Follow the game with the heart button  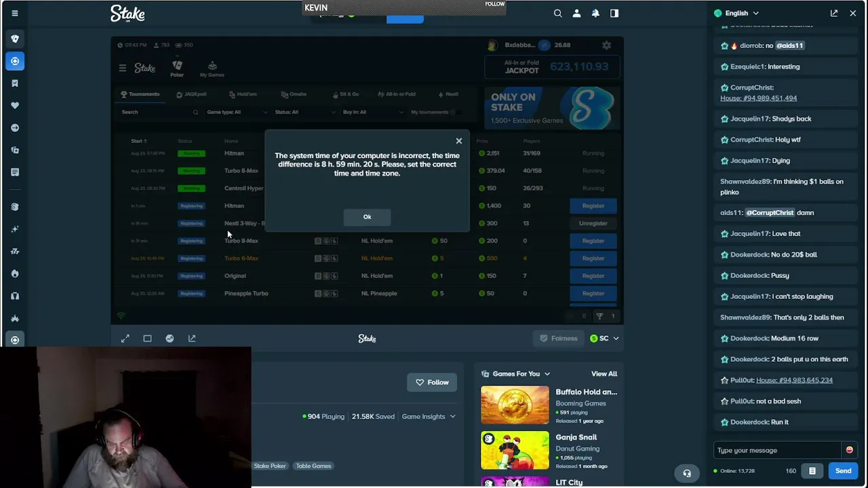(x=432, y=382)
